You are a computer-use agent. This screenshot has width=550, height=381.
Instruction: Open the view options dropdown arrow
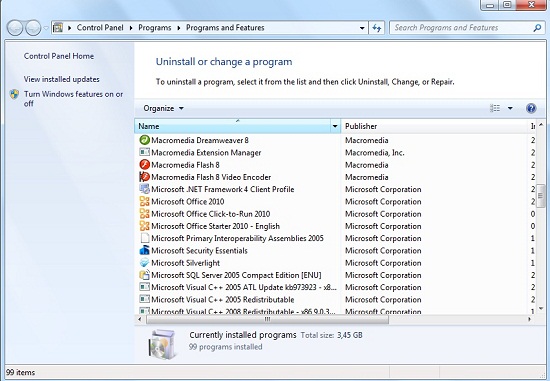[x=510, y=108]
